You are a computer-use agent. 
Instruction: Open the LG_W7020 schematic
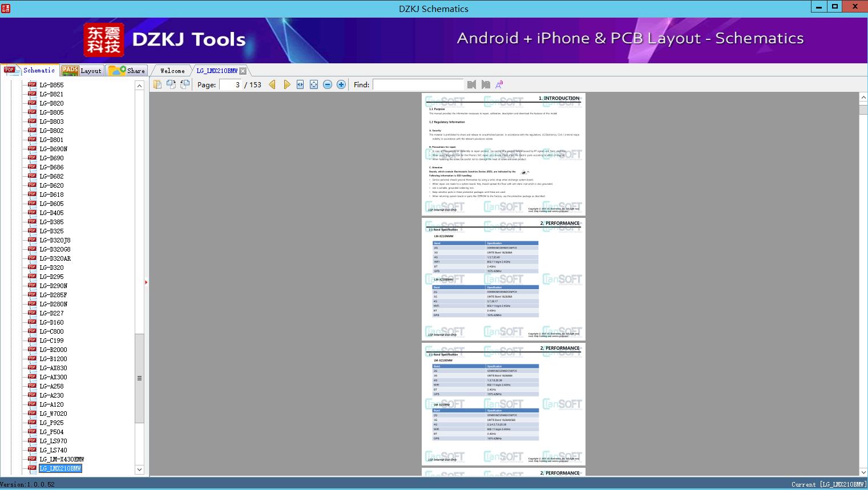(x=53, y=414)
